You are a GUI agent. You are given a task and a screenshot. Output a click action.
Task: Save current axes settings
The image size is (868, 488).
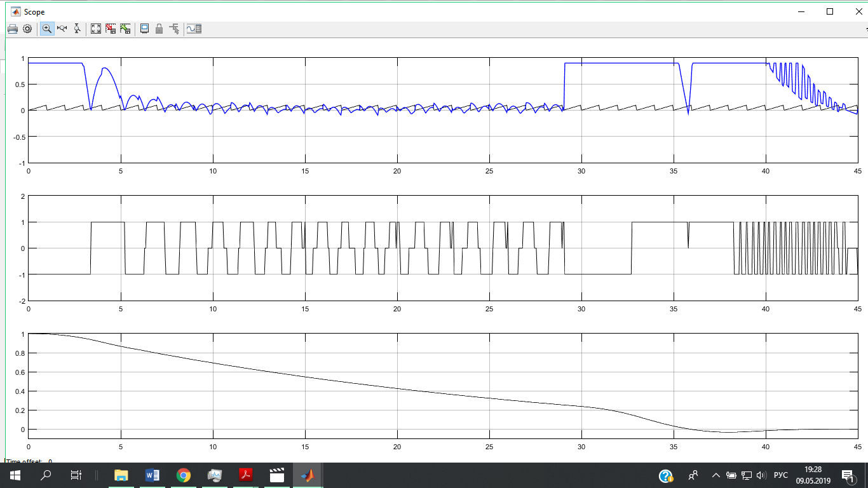[x=111, y=29]
